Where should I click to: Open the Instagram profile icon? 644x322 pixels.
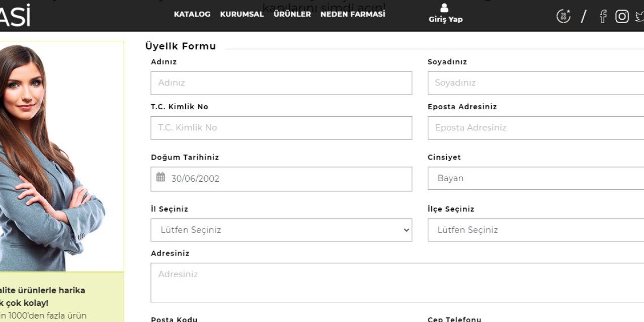click(x=622, y=17)
